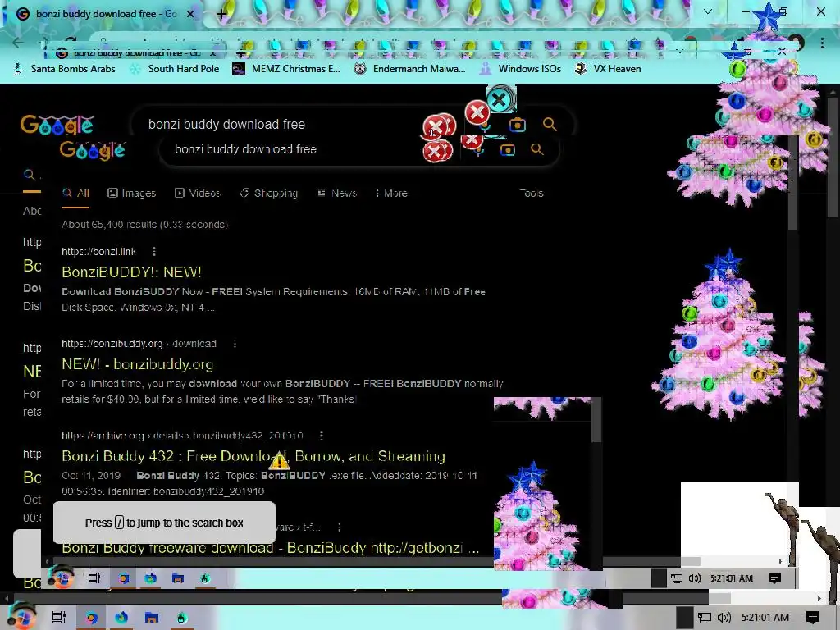The image size is (840, 630).
Task: Click Edge icon on duplicated upper taskbar
Action: click(151, 578)
